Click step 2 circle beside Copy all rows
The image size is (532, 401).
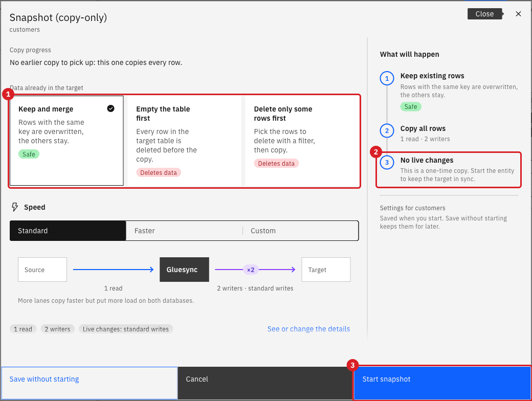[387, 130]
